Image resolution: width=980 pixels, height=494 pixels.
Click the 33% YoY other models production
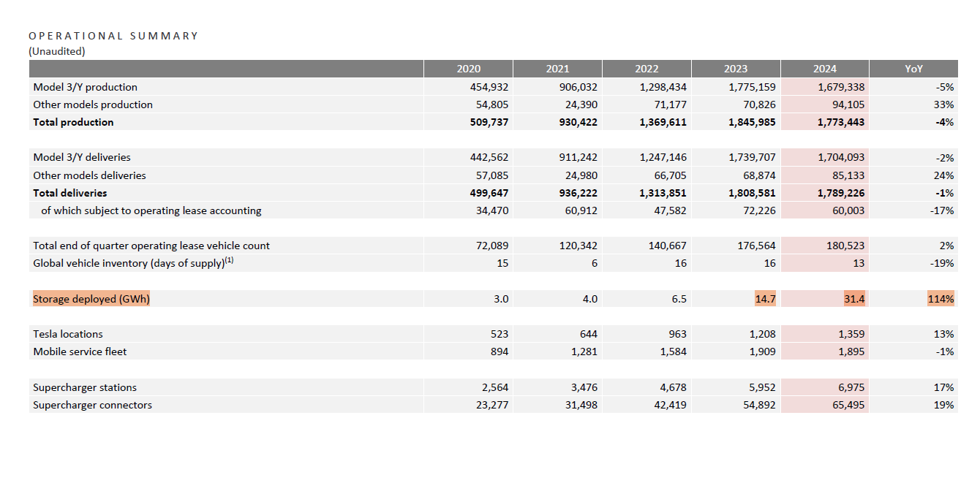944,104
